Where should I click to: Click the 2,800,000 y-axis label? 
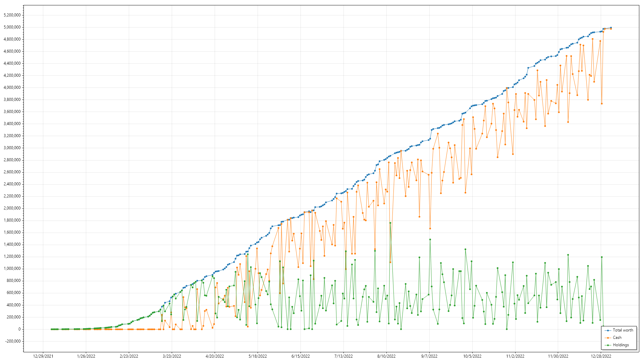point(12,160)
